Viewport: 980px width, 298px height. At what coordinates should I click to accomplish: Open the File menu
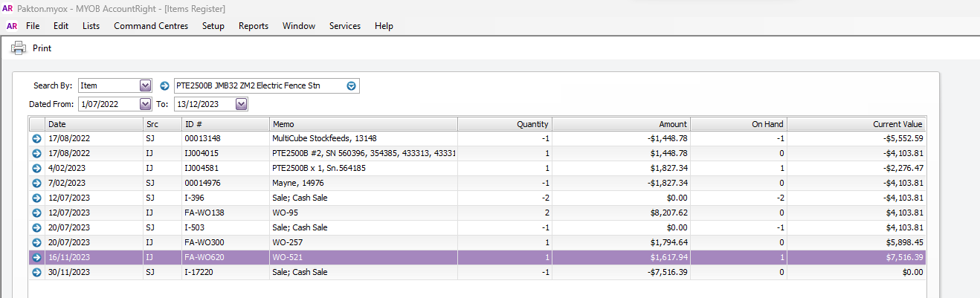tap(33, 26)
